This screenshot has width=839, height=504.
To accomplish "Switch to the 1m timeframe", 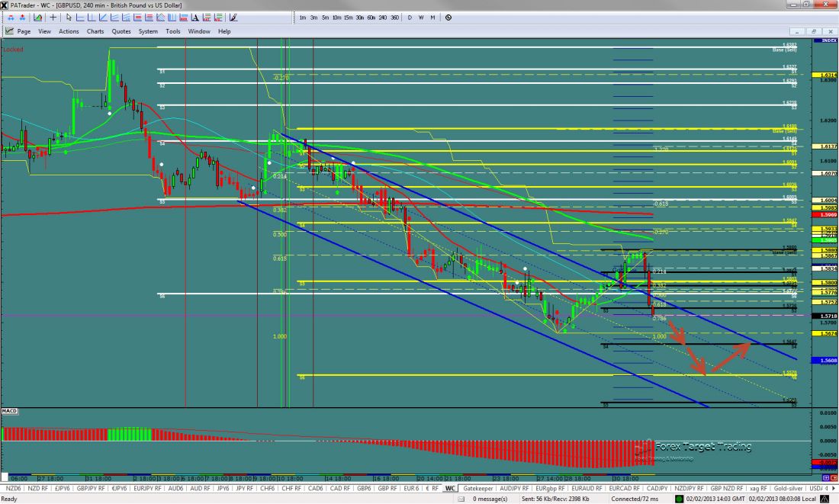I will coord(303,17).
